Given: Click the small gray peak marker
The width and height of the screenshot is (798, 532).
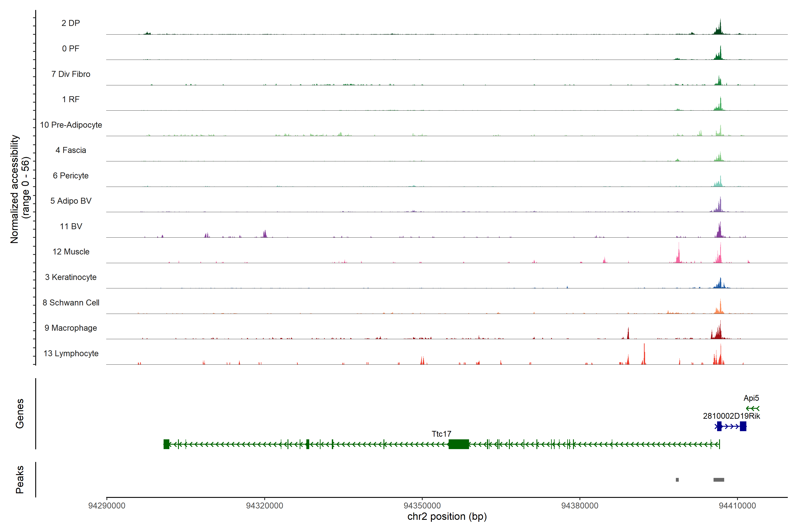Looking at the screenshot, I should click(x=677, y=480).
